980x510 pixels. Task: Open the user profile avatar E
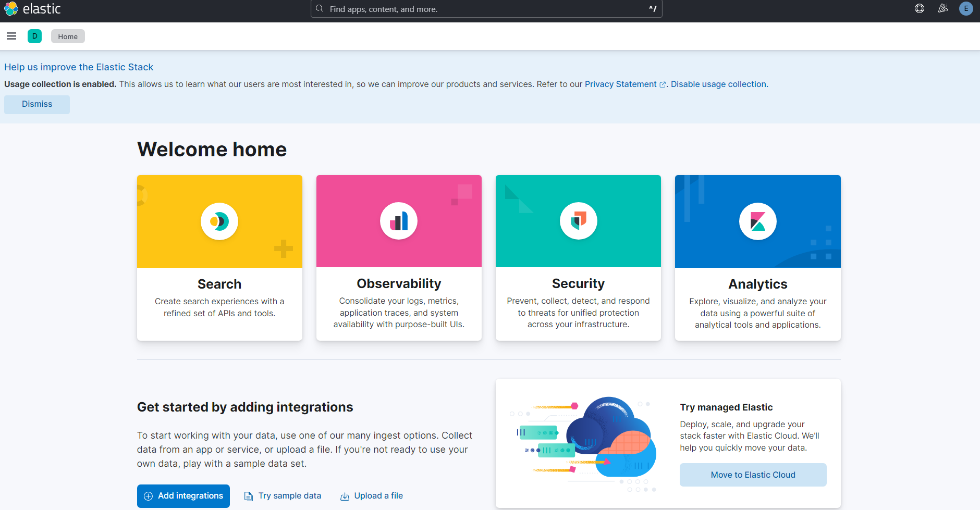tap(966, 8)
